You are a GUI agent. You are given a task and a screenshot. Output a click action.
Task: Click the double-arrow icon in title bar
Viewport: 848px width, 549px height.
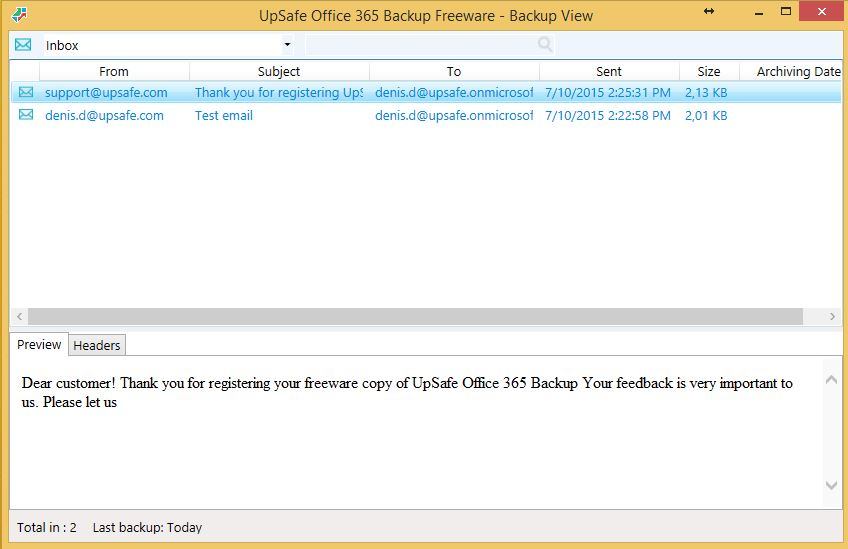click(x=709, y=11)
